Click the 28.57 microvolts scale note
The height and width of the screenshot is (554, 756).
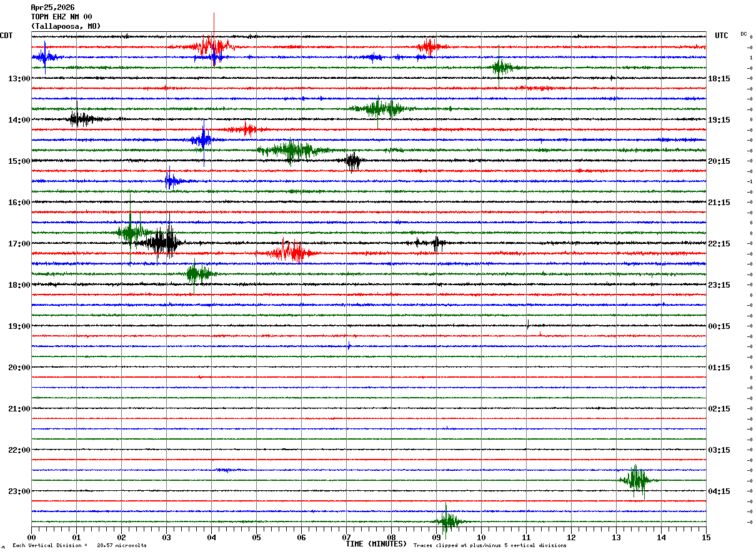tap(122, 546)
